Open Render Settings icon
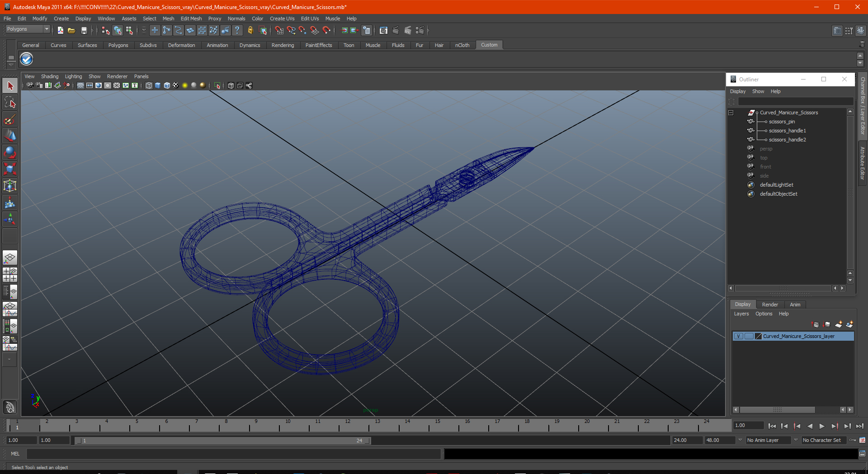This screenshot has width=868, height=474. (x=420, y=30)
